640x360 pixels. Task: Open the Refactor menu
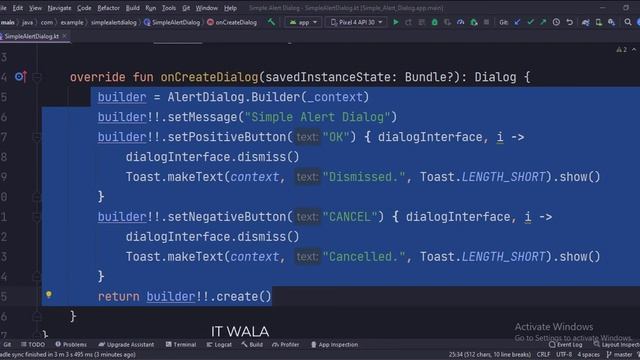[x=108, y=8]
